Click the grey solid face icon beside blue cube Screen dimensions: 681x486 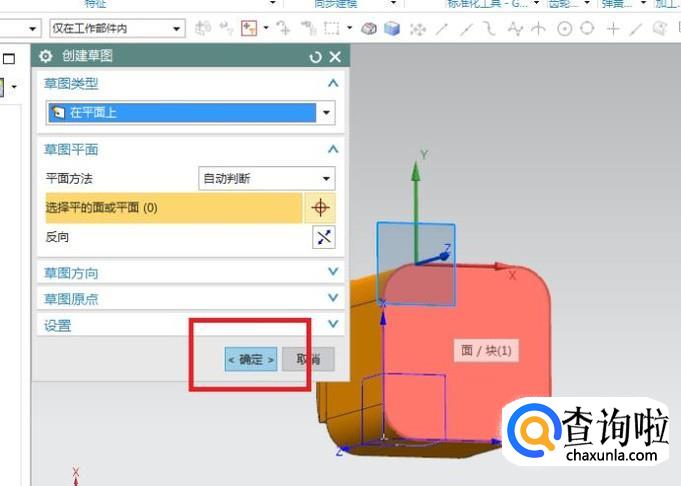369,29
